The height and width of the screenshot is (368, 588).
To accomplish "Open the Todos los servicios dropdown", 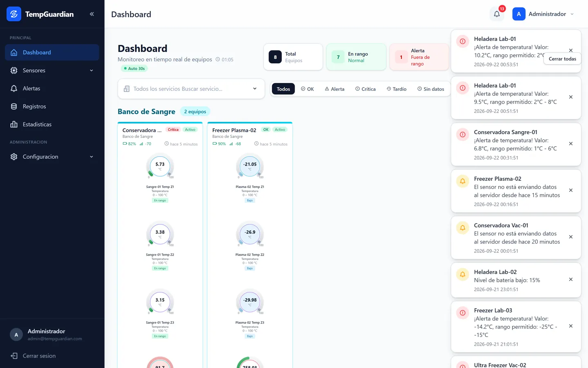I will [x=191, y=89].
